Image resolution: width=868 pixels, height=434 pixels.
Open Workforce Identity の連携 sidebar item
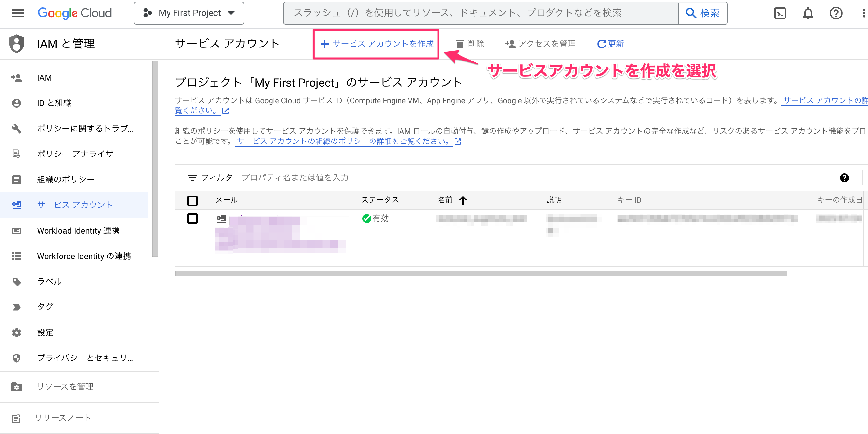tap(74, 256)
